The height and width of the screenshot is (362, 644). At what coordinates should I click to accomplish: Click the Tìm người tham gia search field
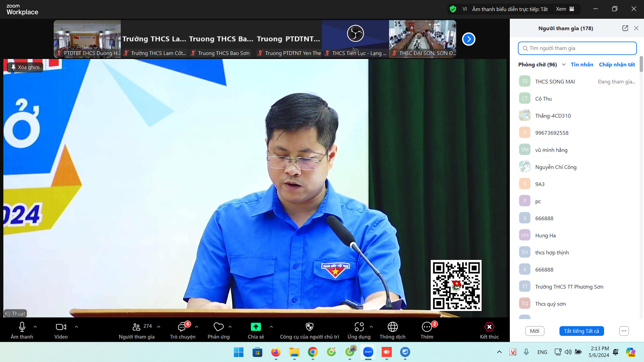point(577,48)
